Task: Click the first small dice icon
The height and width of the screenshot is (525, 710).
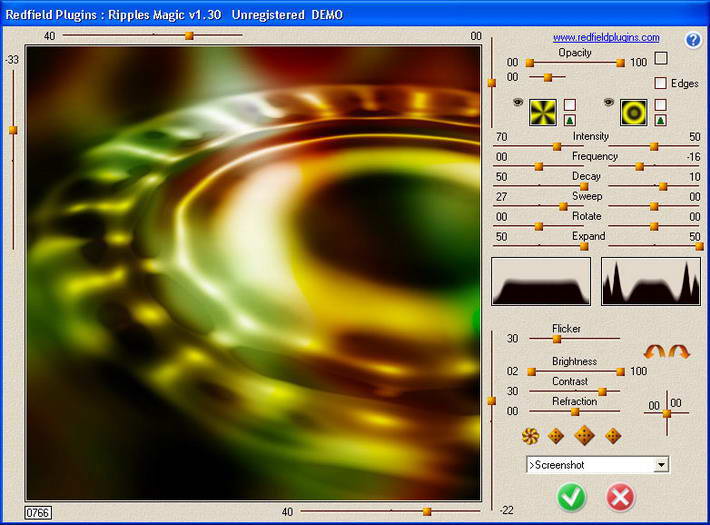Action: (x=556, y=436)
